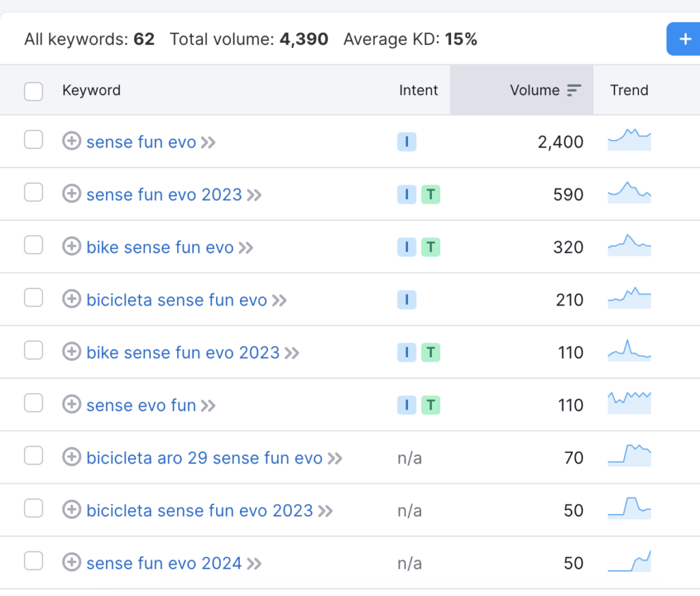
Task: Expand the chevrons after 'sense evo fun'
Action: 208,406
